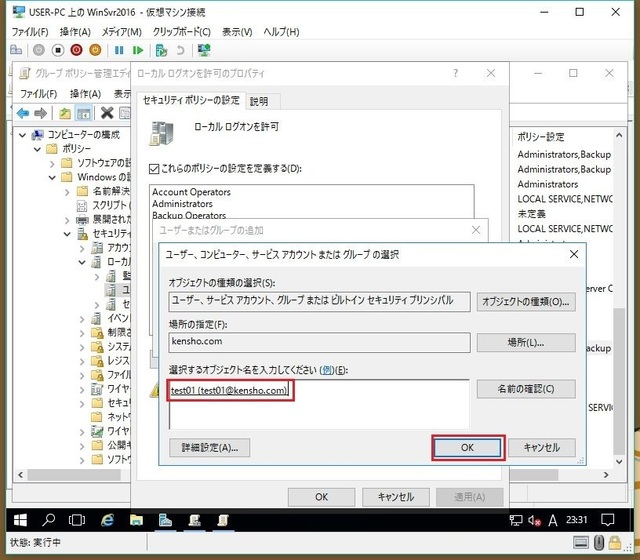Switch to the 説明 tab

coord(259,101)
